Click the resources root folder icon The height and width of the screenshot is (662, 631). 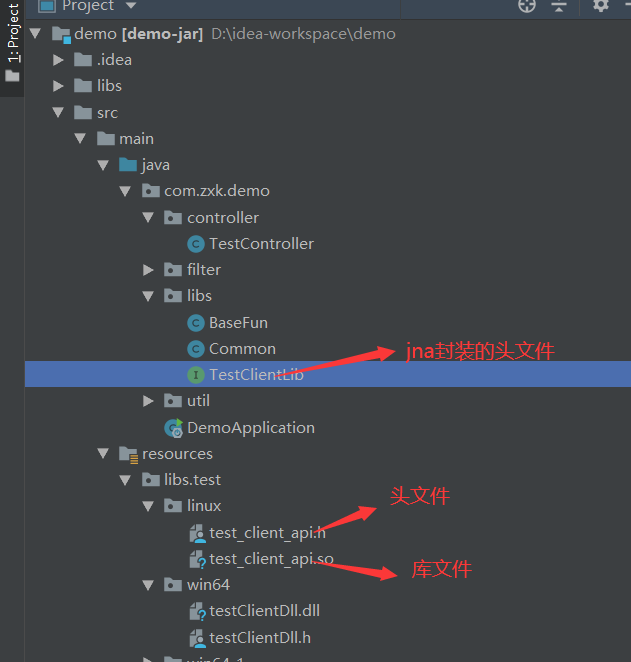tap(128, 455)
